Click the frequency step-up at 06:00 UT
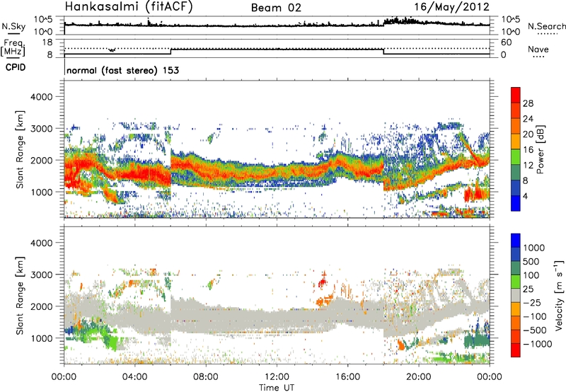The height and width of the screenshot is (392, 566). coord(171,52)
